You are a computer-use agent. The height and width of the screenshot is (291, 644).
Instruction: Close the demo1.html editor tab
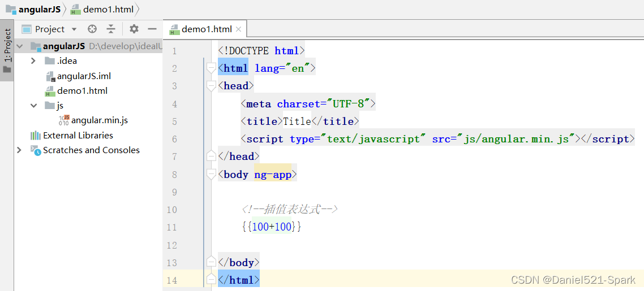coord(239,29)
